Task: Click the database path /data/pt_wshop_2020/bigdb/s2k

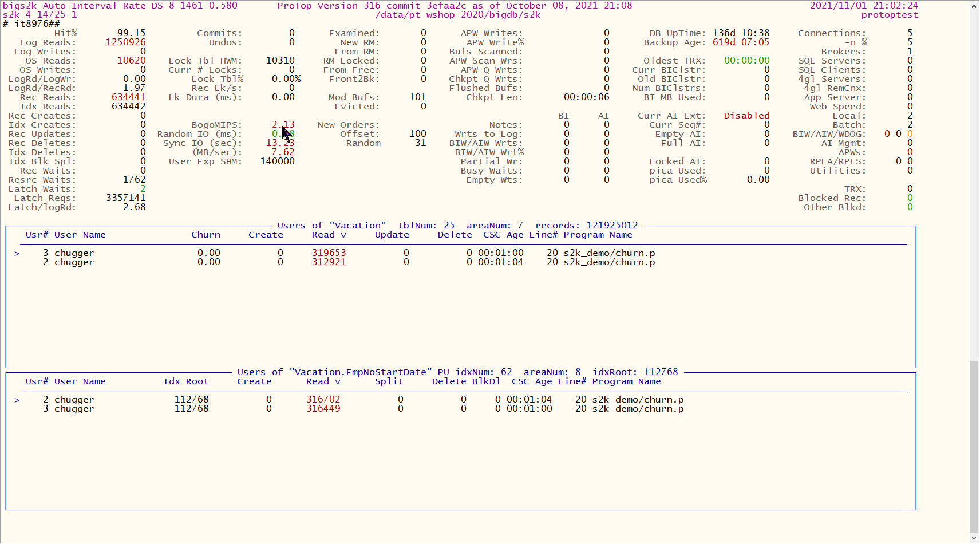Action: pyautogui.click(x=457, y=15)
